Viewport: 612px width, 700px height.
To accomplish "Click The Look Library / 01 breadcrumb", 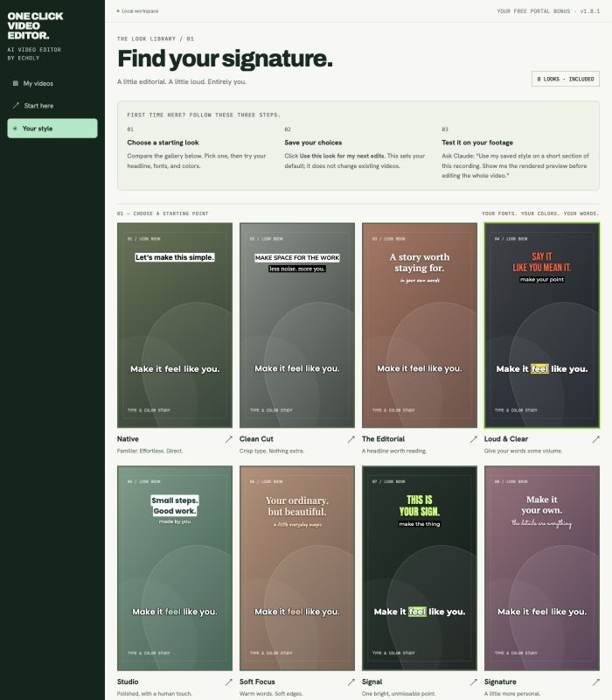I will click(x=156, y=38).
